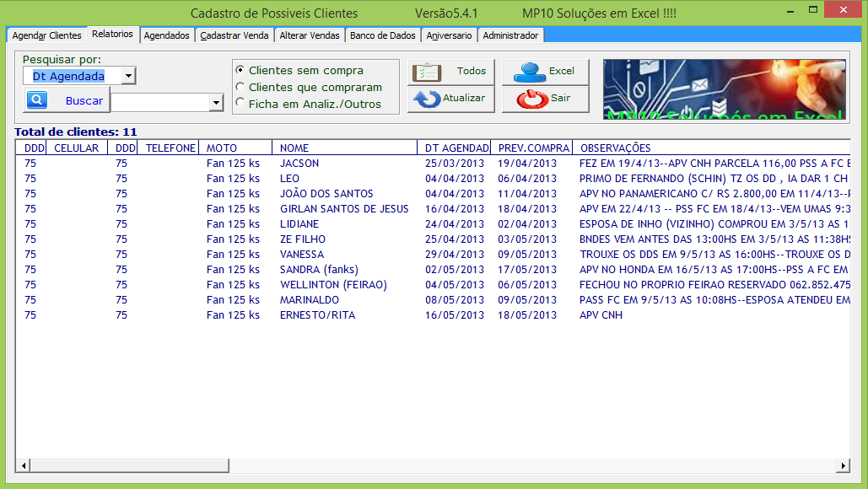
Task: Switch to the Cadastrar Venda tab
Action: (235, 35)
